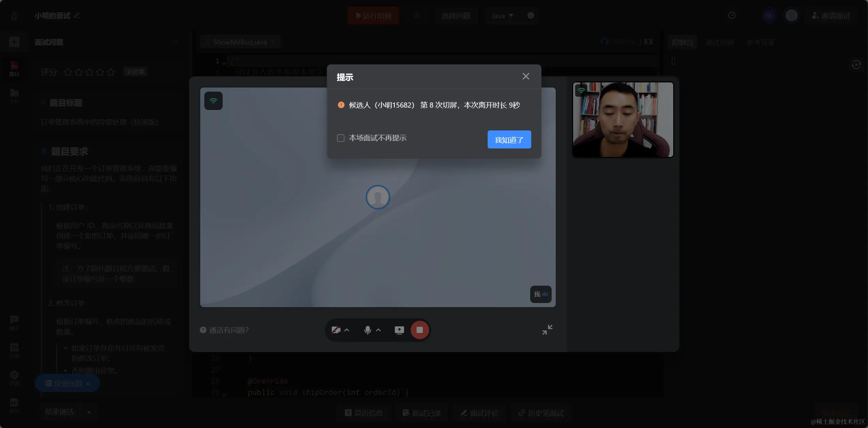Expand camera options chevron arrow
The image size is (868, 428).
click(347, 330)
